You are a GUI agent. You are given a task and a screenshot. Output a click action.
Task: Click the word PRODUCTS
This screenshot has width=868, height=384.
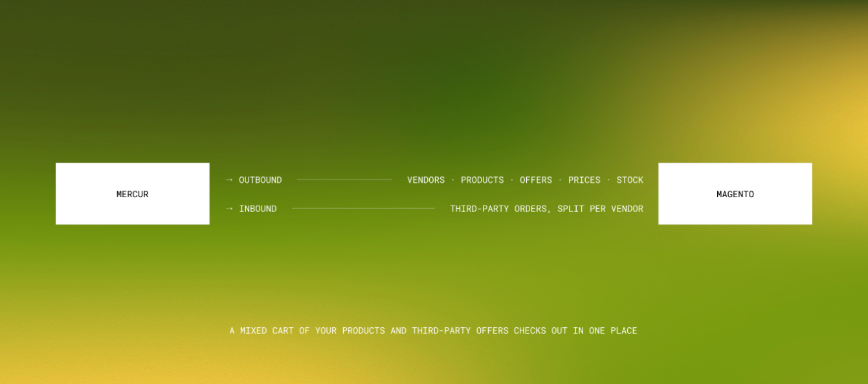tap(482, 180)
